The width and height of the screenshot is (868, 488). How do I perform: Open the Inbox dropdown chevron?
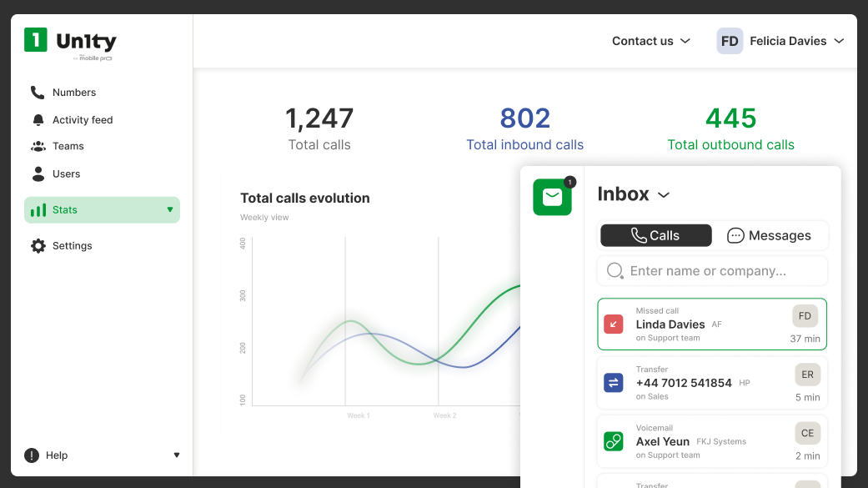pos(664,195)
